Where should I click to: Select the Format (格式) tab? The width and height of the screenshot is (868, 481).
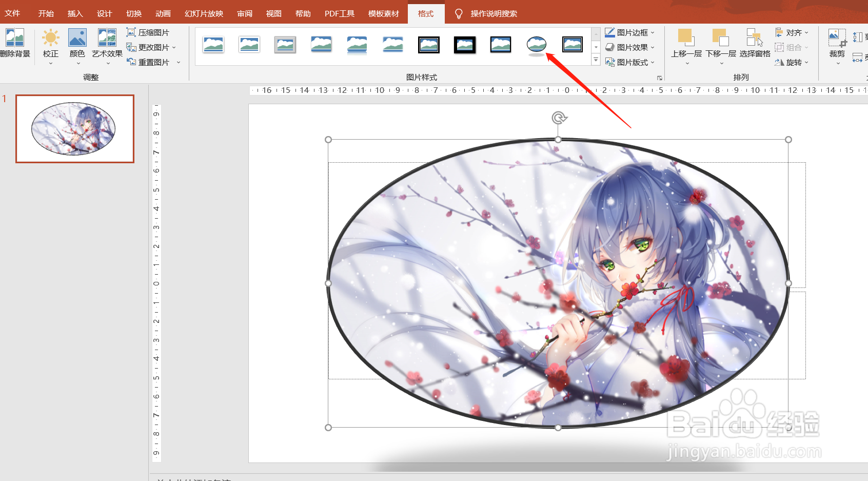click(x=426, y=13)
